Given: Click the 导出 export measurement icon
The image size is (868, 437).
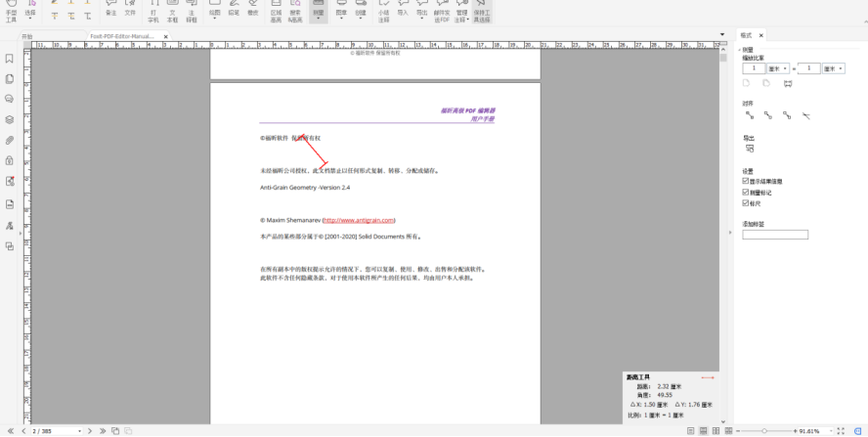Looking at the screenshot, I should [x=750, y=149].
